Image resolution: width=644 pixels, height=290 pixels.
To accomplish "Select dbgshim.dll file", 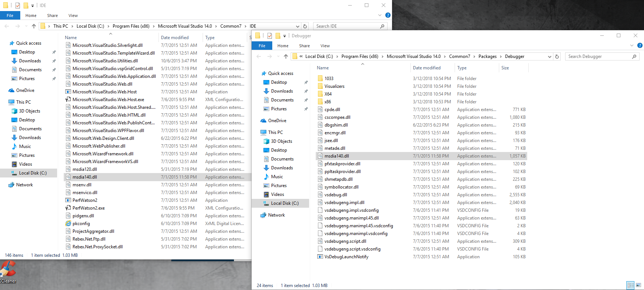I will tap(336, 125).
